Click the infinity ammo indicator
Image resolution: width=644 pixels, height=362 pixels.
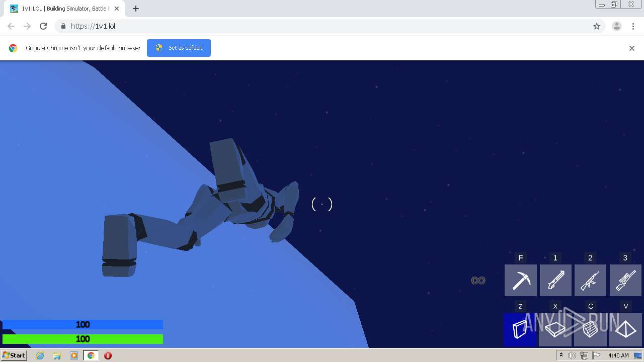pyautogui.click(x=478, y=281)
